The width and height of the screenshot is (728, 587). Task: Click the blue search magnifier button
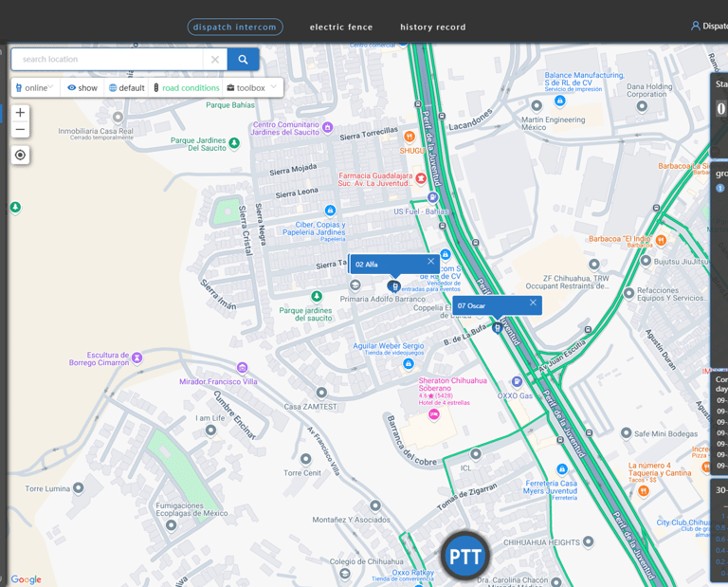point(244,60)
